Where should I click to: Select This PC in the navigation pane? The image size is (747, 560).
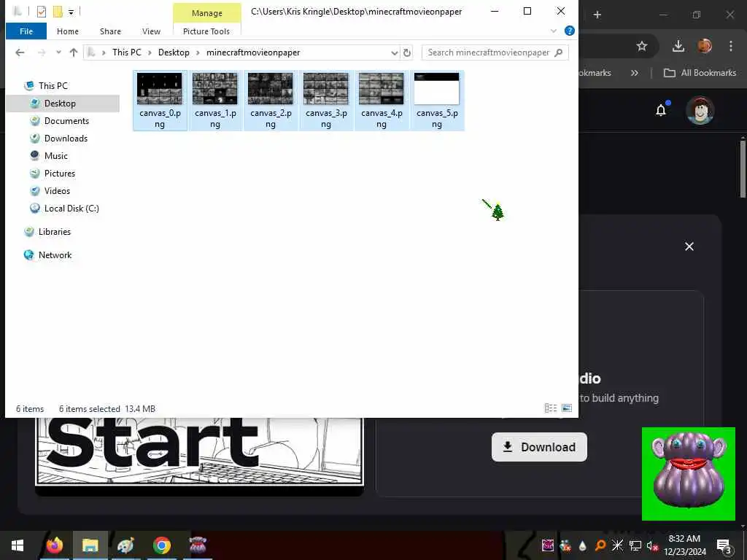(53, 86)
